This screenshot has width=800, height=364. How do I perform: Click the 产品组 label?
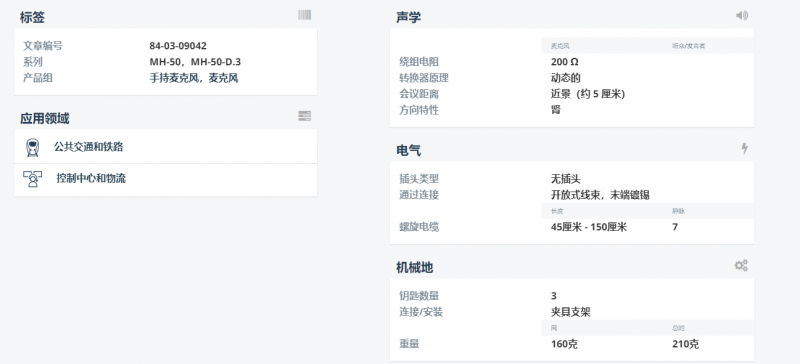click(x=38, y=78)
